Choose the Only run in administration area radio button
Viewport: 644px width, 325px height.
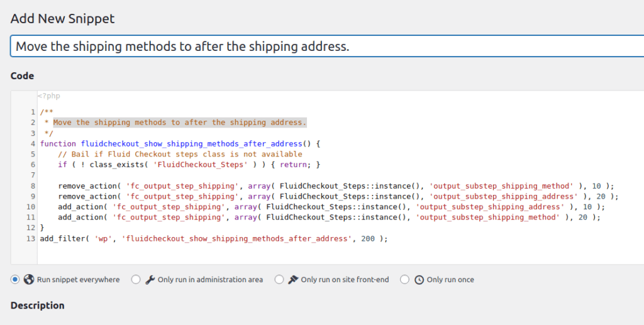[136, 280]
